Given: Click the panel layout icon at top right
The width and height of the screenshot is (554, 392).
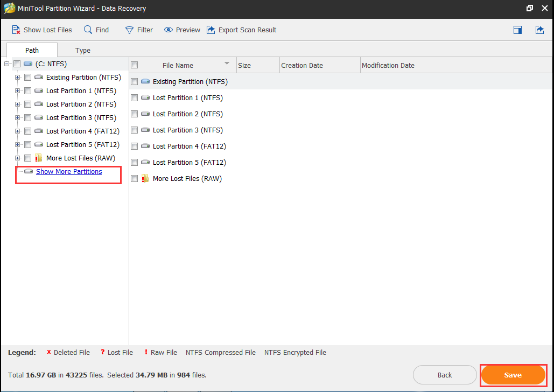Looking at the screenshot, I should click(x=517, y=30).
